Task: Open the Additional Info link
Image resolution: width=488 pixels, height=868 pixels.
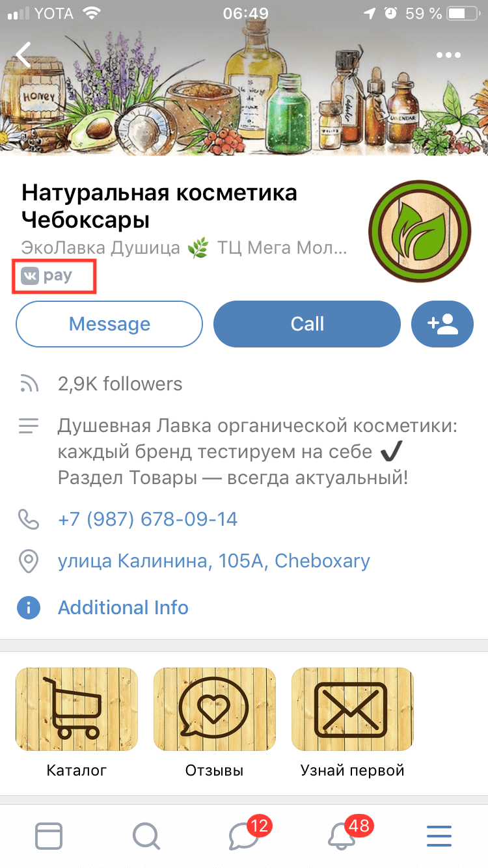Action: (x=123, y=608)
